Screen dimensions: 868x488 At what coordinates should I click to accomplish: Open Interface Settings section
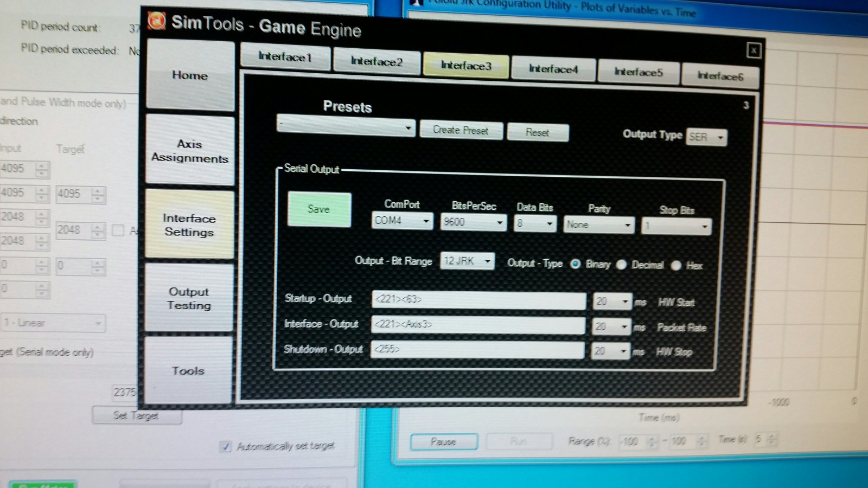tap(189, 224)
